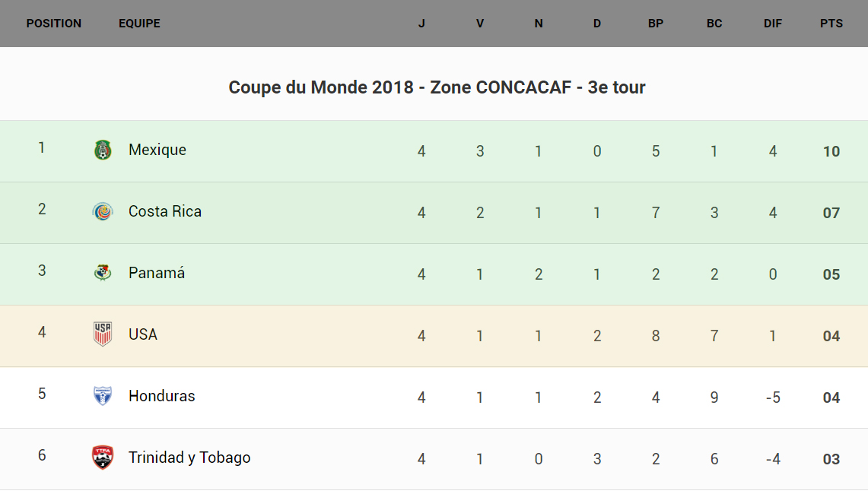
Task: Sort by the DIF column header
Action: tap(773, 24)
